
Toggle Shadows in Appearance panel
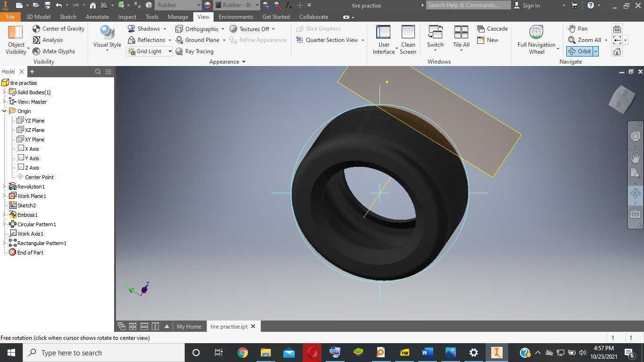[144, 29]
